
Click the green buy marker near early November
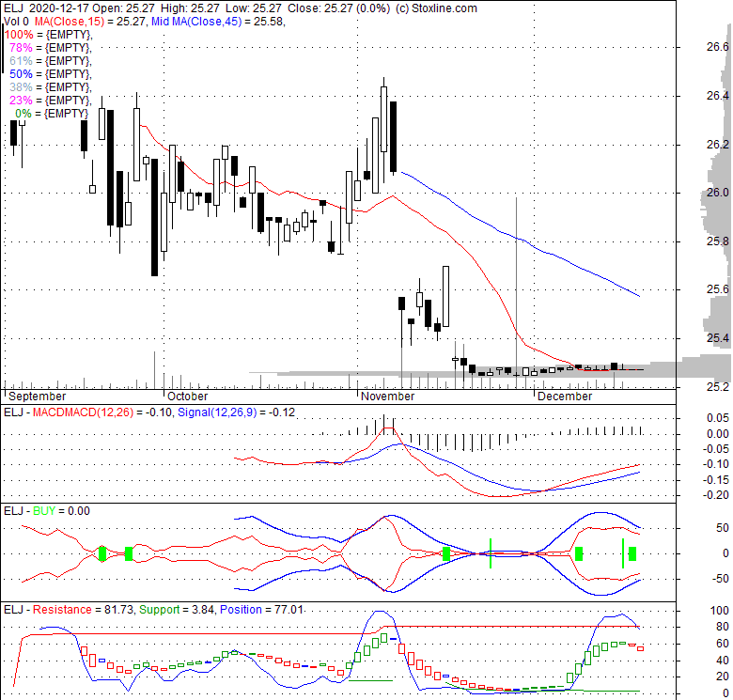[x=446, y=553]
